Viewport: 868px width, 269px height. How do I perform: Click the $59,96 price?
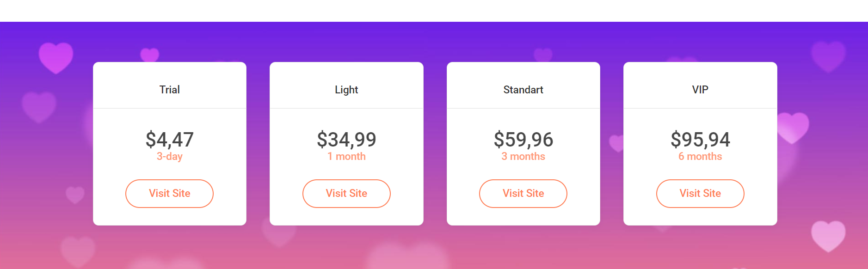[x=523, y=139]
